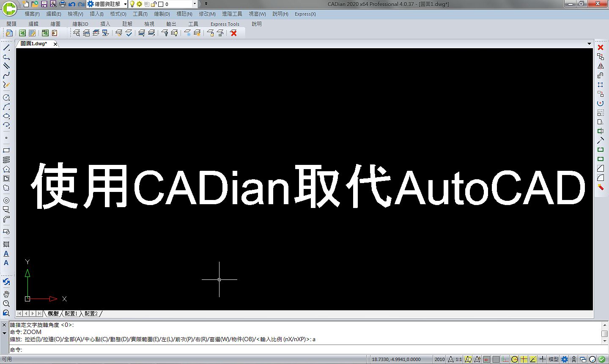This screenshot has height=364, width=609.
Task: Open the 格式(O) menu
Action: [118, 14]
